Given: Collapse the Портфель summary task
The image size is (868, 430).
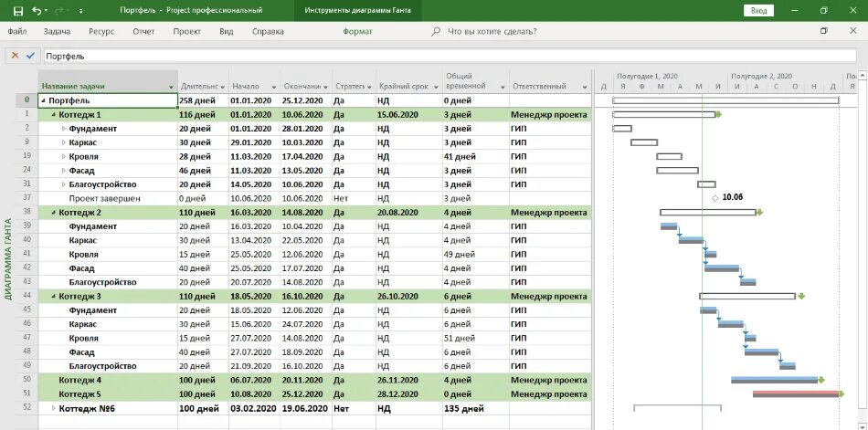Looking at the screenshot, I should [x=44, y=100].
